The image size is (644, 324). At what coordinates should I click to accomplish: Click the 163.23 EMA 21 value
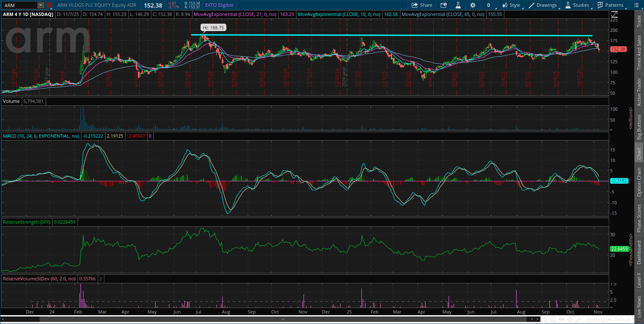(287, 14)
